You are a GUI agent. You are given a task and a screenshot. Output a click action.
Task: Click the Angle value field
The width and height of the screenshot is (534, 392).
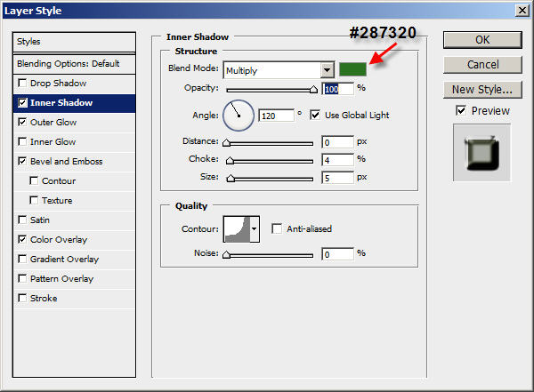point(276,116)
